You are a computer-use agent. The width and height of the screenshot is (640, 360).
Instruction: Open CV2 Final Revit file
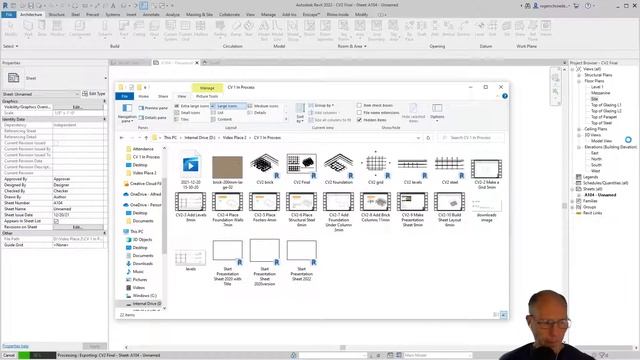[302, 169]
